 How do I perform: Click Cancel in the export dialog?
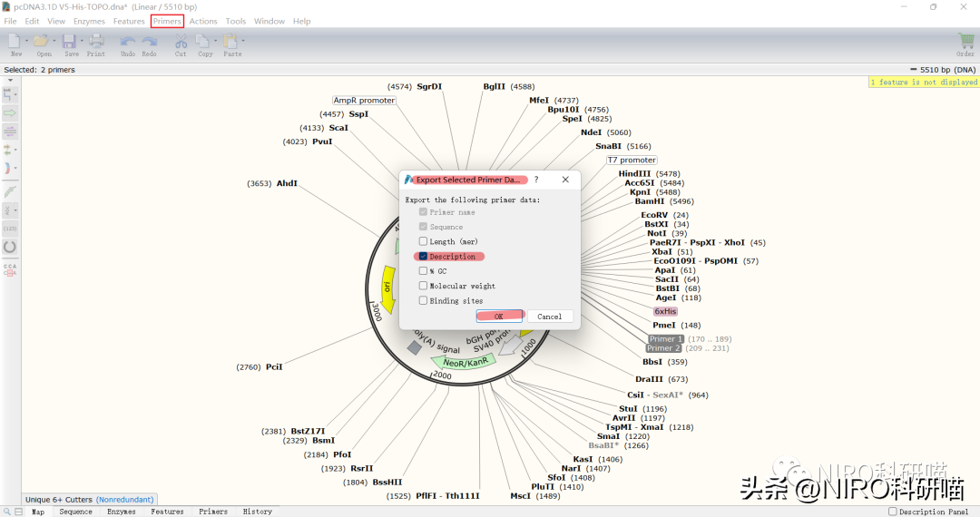(549, 317)
